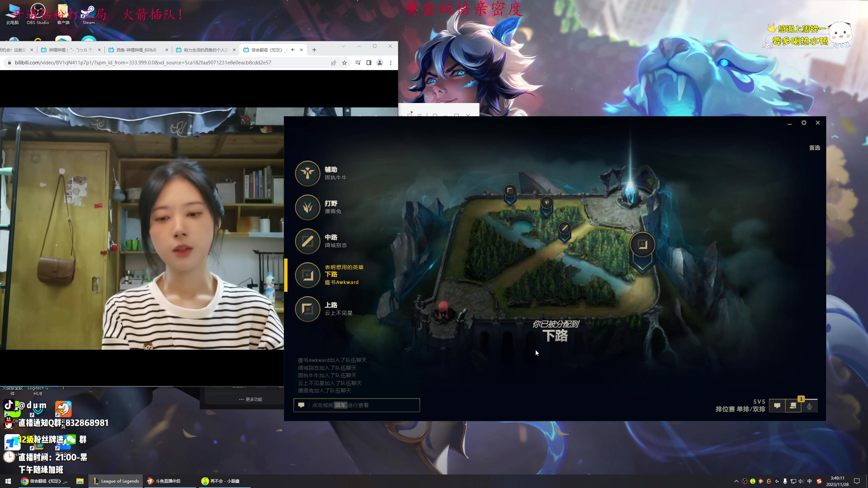Select the 下路 bottom lane role icon
Screen dimensions: 868x488
[x=308, y=275]
